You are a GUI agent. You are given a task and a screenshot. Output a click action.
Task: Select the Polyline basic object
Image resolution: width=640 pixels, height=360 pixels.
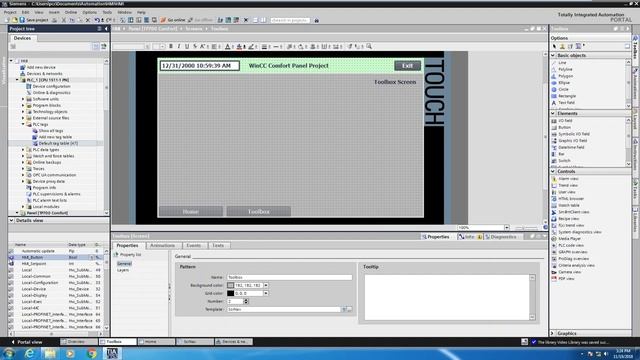click(x=565, y=69)
